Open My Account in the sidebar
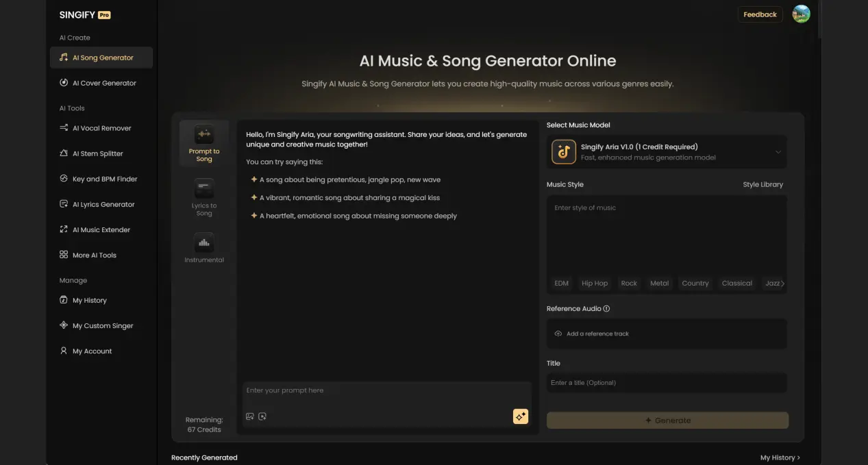 [91, 351]
